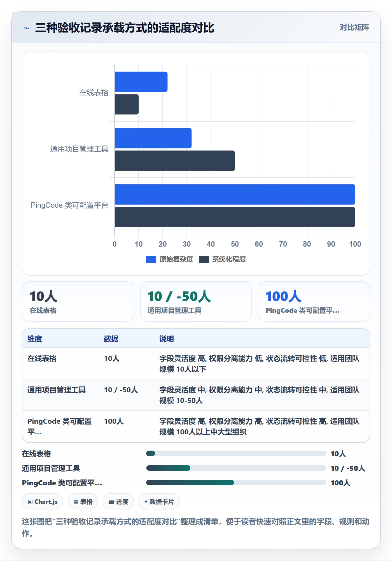This screenshot has height=561, width=392.
Task: Click the chart title 三种验收记录承载方式的适配度对比
Action: (x=125, y=28)
